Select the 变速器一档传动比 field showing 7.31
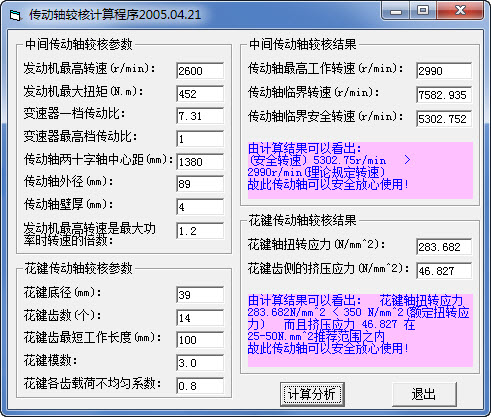The height and width of the screenshot is (417, 491). 200,116
